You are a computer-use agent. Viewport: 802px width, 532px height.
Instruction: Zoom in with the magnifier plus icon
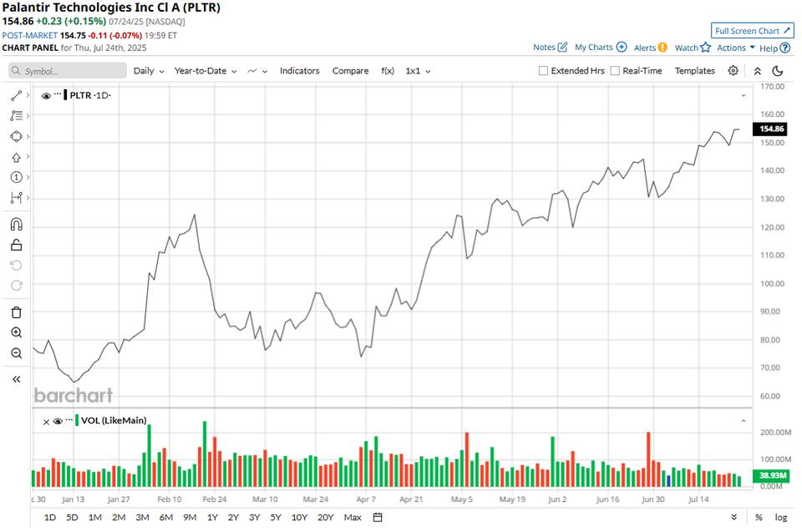[17, 332]
